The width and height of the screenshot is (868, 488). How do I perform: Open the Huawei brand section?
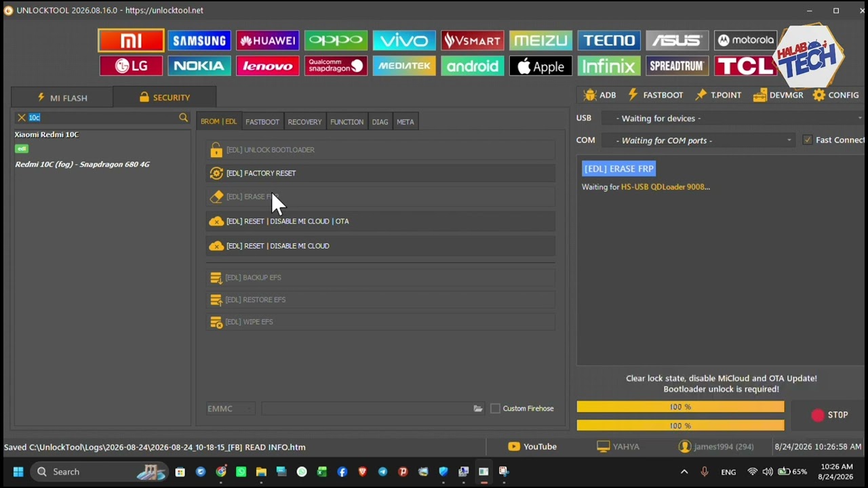coord(268,41)
